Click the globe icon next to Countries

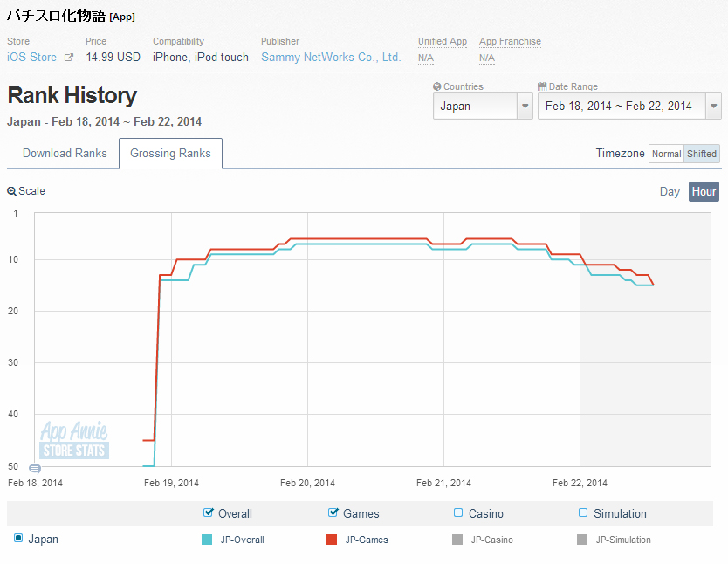point(437,86)
